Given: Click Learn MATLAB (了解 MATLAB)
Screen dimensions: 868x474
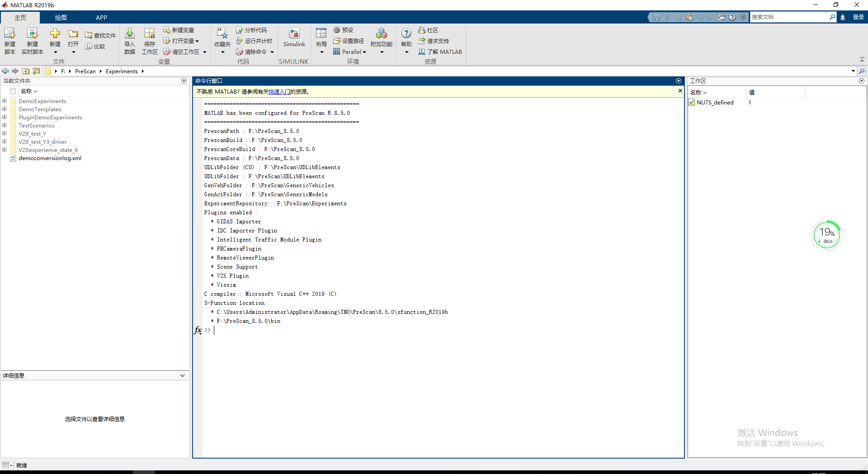Looking at the screenshot, I should click(x=440, y=52).
